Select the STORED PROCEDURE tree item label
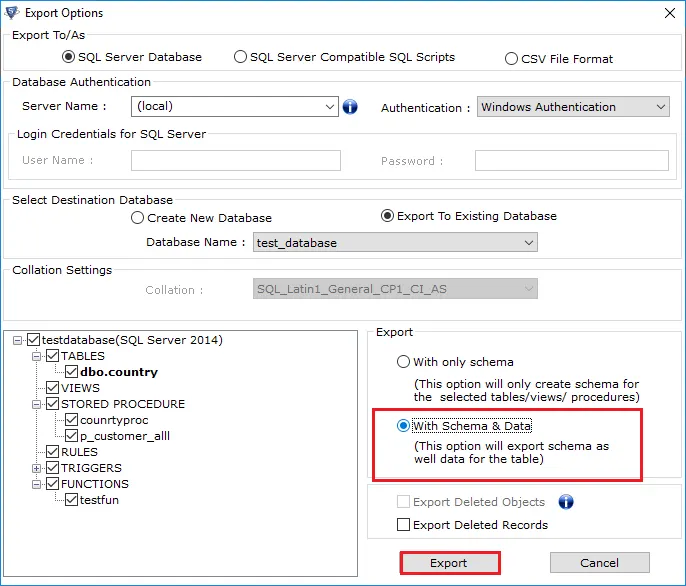Screen dimensions: 686x586 [123, 404]
